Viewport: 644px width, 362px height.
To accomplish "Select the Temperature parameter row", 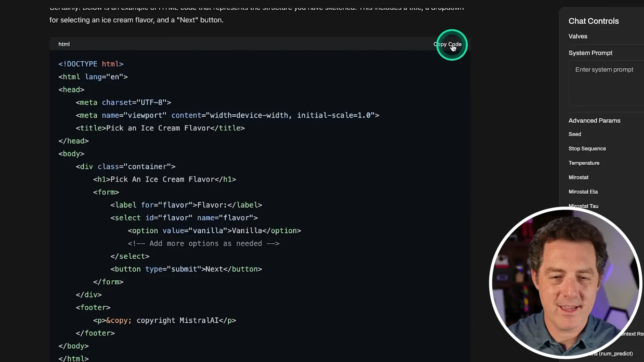I will coord(584,163).
